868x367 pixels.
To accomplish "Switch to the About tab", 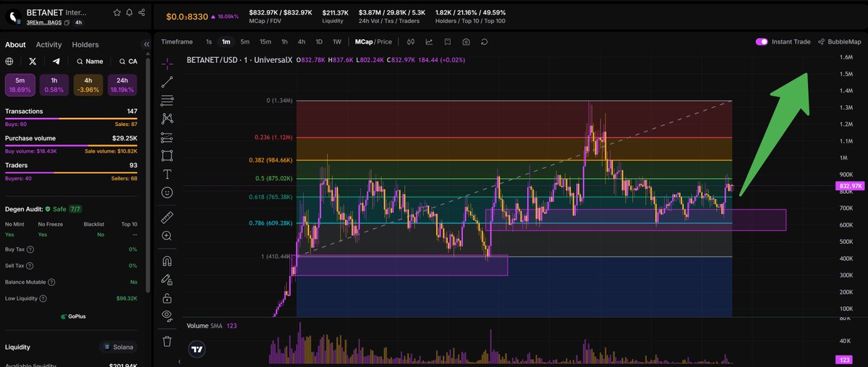I will [x=15, y=45].
